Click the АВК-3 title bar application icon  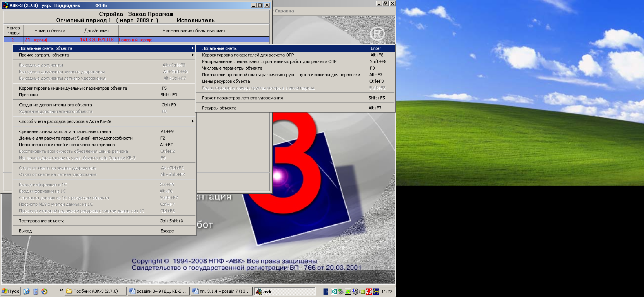coord(5,5)
